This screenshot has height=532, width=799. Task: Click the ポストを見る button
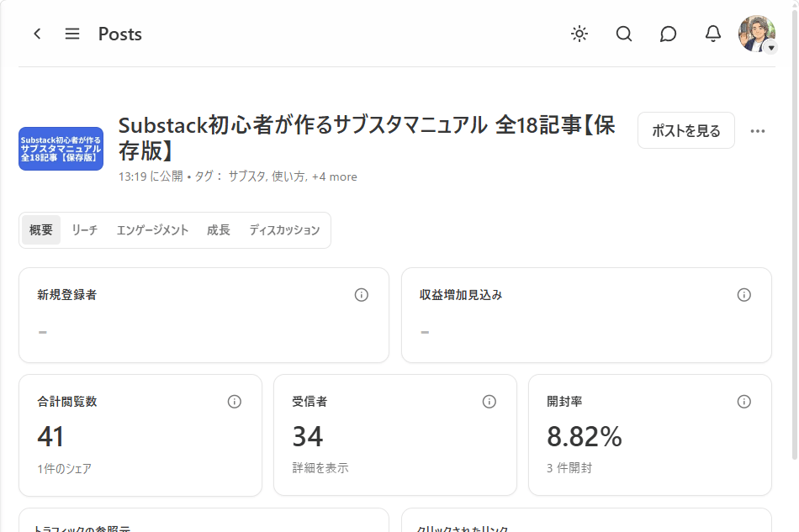click(x=685, y=131)
